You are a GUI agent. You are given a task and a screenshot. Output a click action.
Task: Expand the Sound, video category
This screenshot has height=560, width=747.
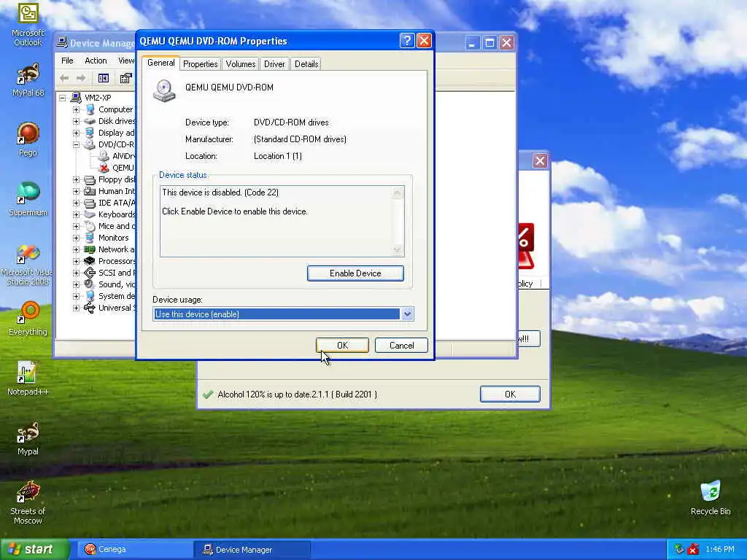pyautogui.click(x=76, y=284)
